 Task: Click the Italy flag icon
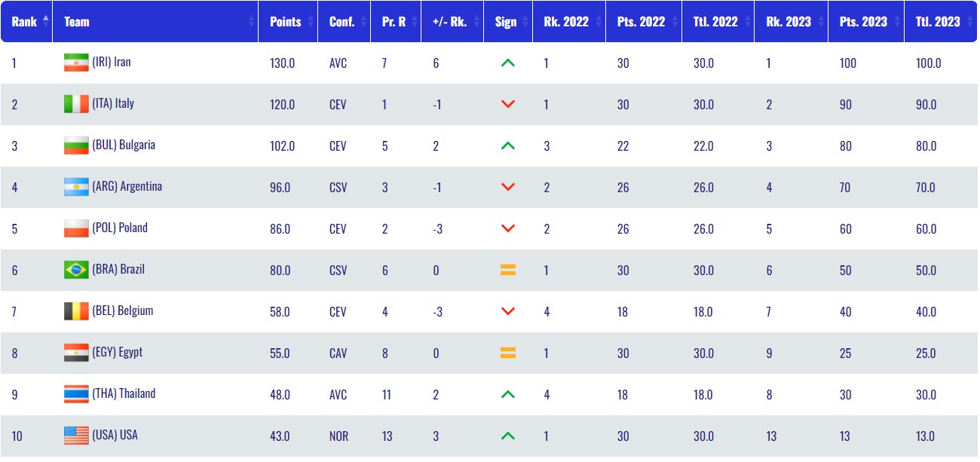click(76, 104)
